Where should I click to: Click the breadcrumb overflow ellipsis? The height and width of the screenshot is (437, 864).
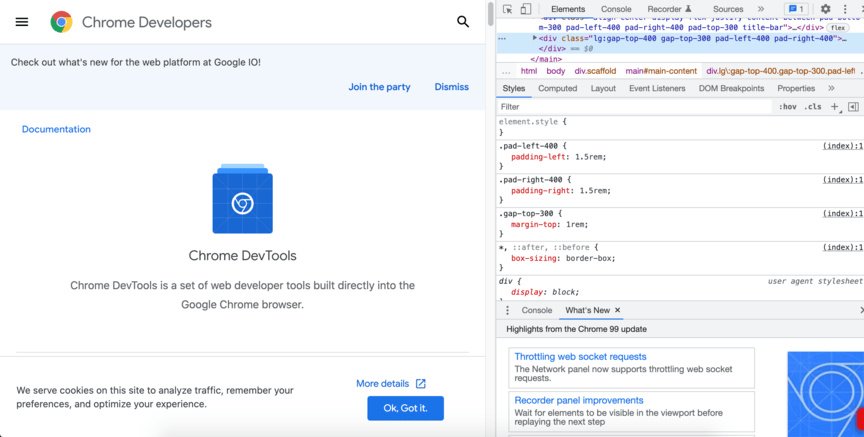pyautogui.click(x=506, y=72)
